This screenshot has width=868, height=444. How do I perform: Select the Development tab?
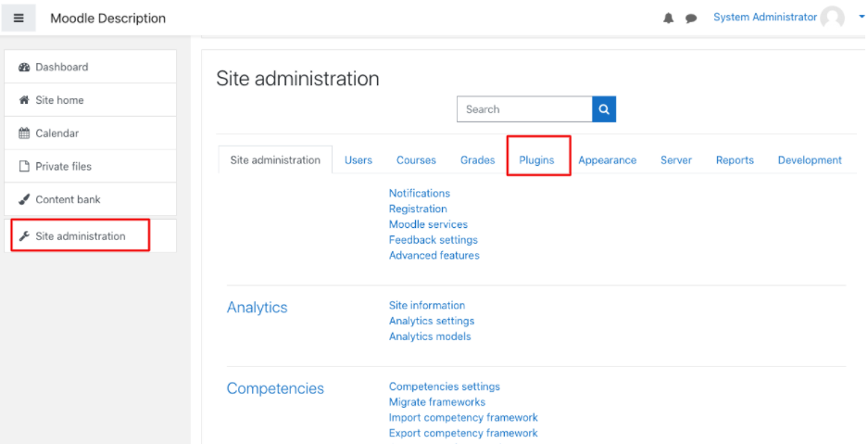[x=810, y=160]
